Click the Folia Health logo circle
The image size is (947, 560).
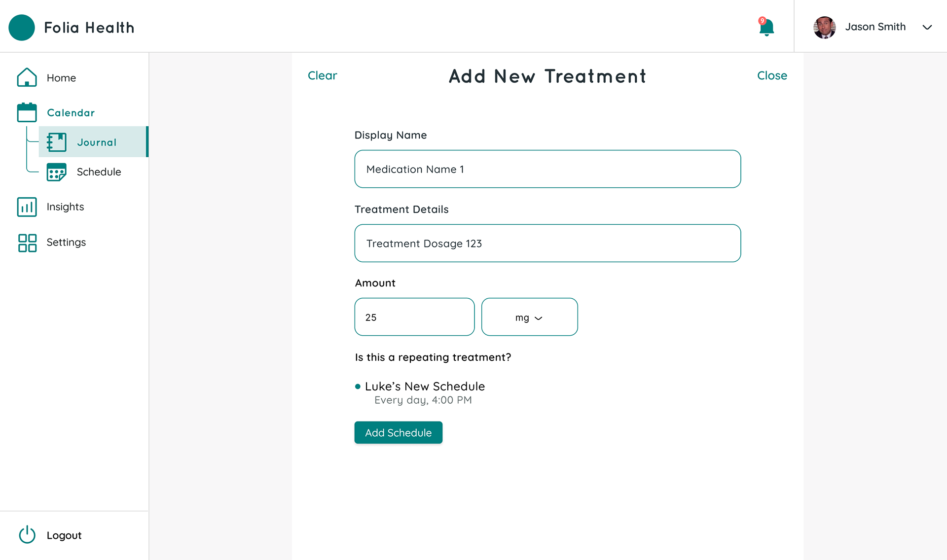click(22, 28)
